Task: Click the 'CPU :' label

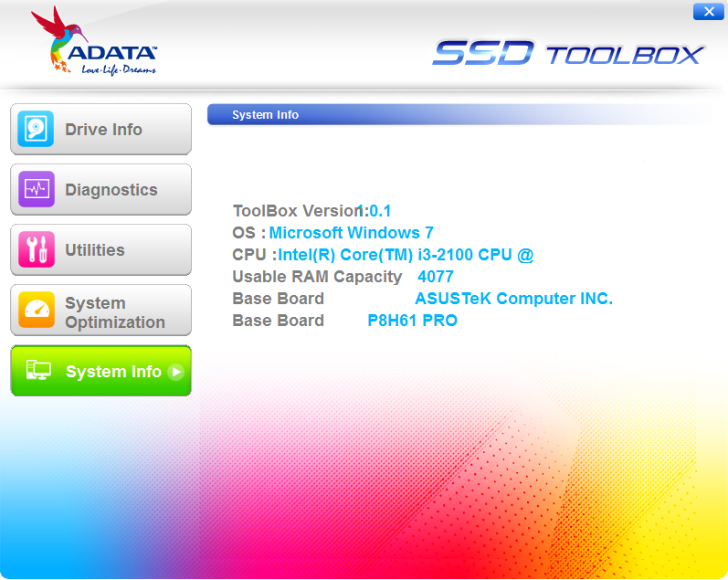Action: point(255,255)
